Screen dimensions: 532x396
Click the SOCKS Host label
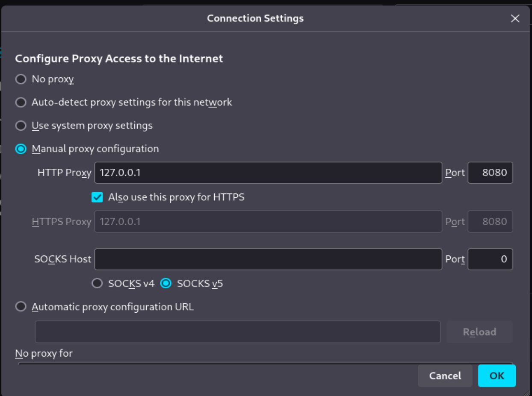pyautogui.click(x=63, y=259)
